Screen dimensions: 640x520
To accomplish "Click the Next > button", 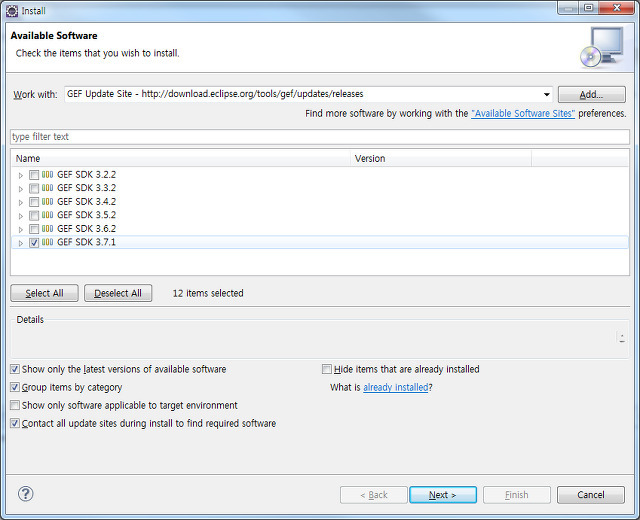I will pos(443,495).
